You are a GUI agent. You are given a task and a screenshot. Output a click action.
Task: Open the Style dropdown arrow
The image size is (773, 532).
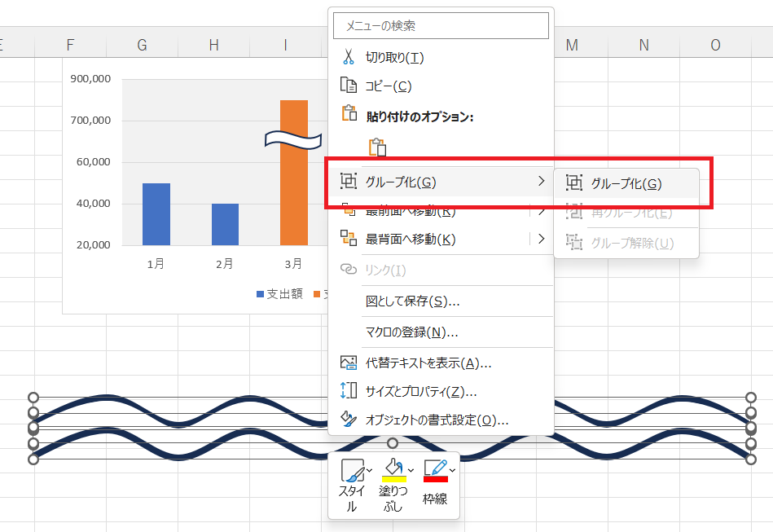369,470
